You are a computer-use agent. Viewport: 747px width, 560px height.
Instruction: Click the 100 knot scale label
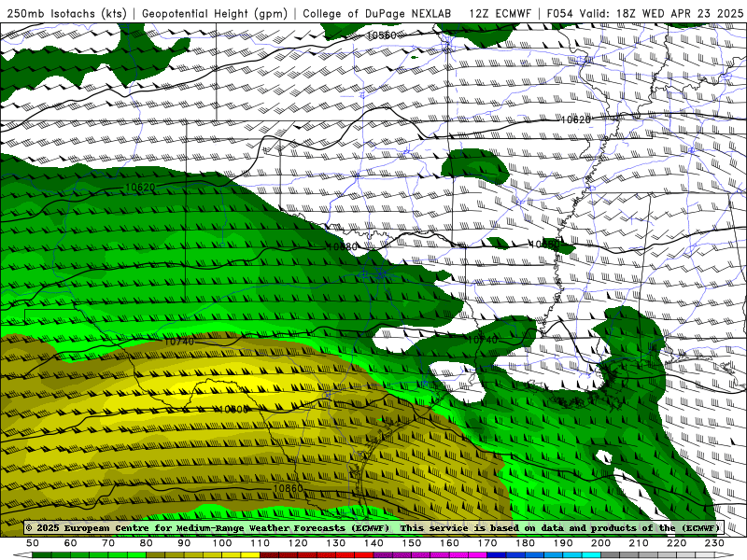point(222,543)
